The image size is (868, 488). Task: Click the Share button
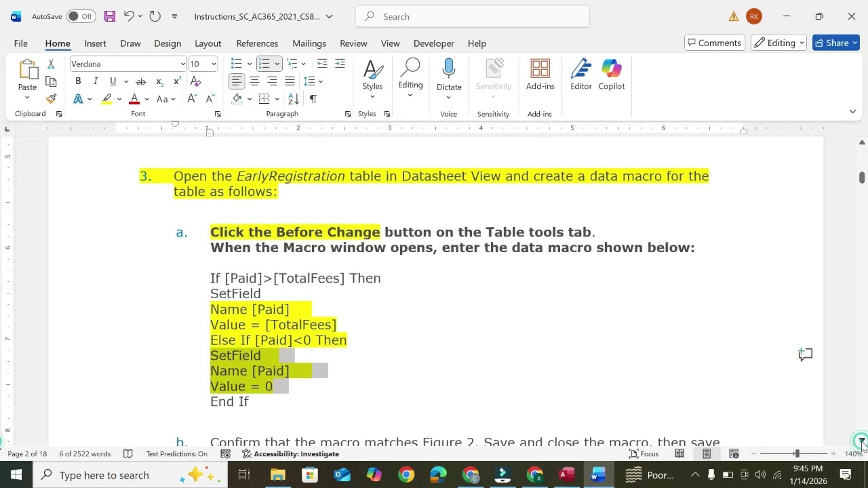coord(835,43)
